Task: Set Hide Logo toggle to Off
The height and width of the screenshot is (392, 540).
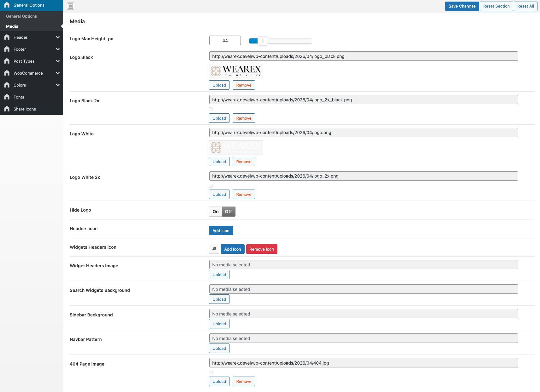Action: click(x=229, y=212)
